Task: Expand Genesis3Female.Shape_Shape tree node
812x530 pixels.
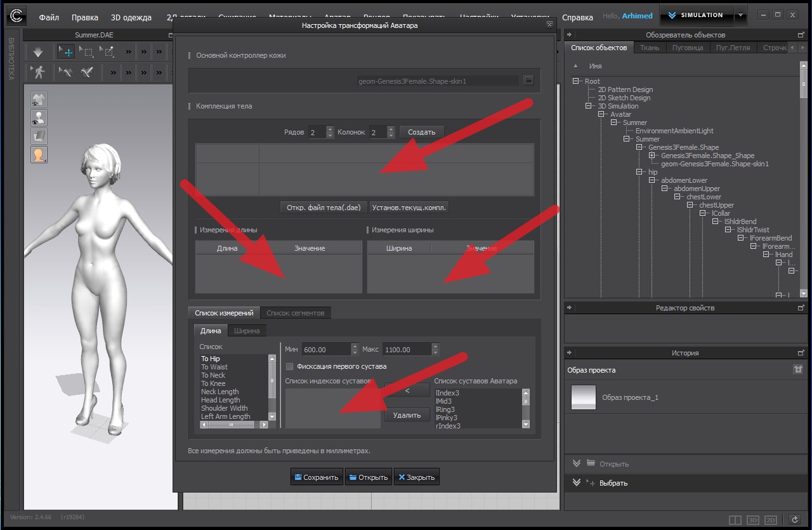Action: coord(652,156)
